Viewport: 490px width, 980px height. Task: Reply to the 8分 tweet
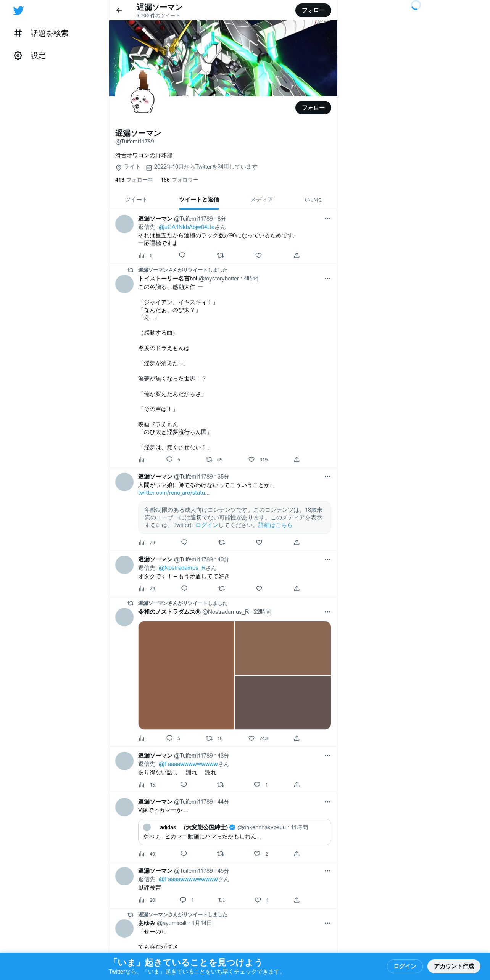coord(182,255)
